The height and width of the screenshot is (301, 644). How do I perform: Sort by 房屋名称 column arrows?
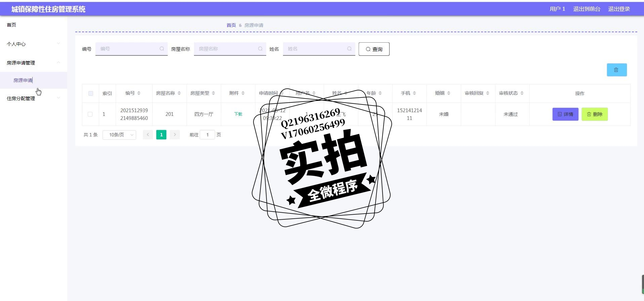[x=179, y=93]
